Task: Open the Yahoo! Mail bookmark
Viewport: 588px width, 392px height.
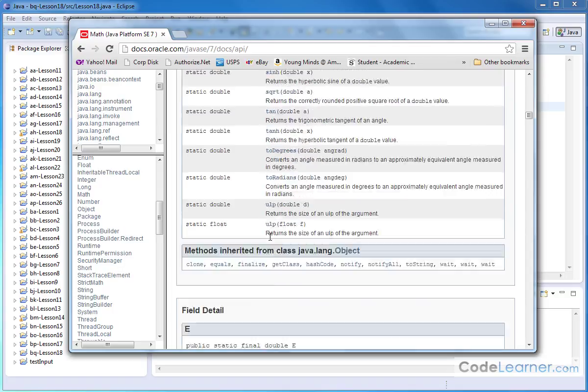Action: coord(97,62)
